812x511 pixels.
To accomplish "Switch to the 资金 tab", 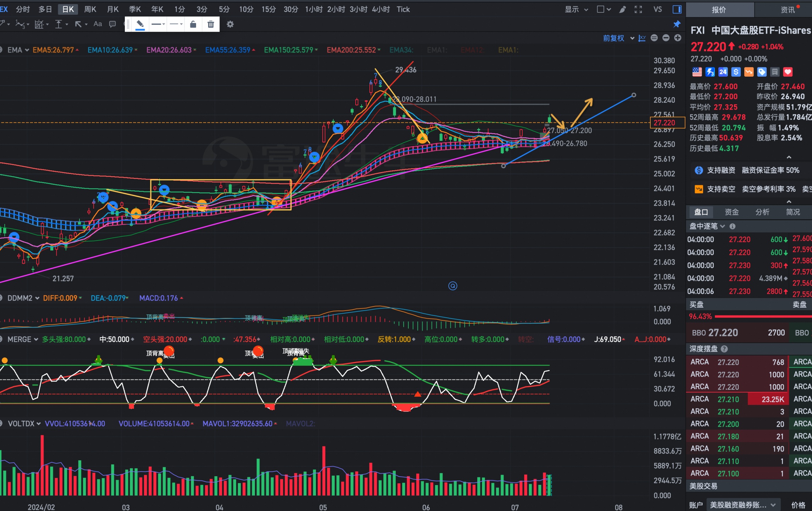I will (732, 212).
